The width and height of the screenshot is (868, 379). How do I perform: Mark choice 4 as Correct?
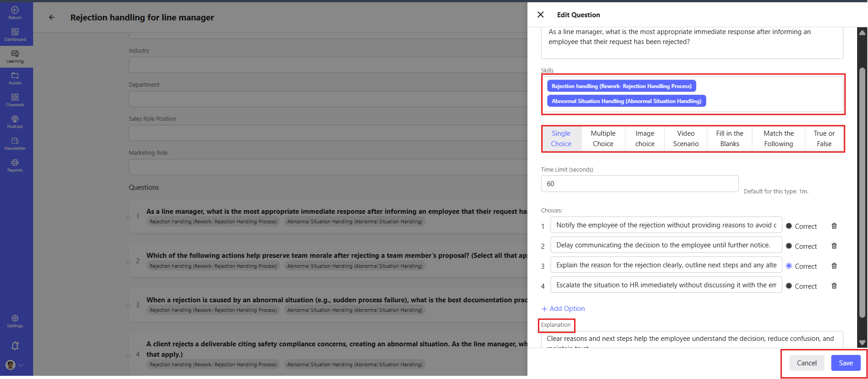789,286
